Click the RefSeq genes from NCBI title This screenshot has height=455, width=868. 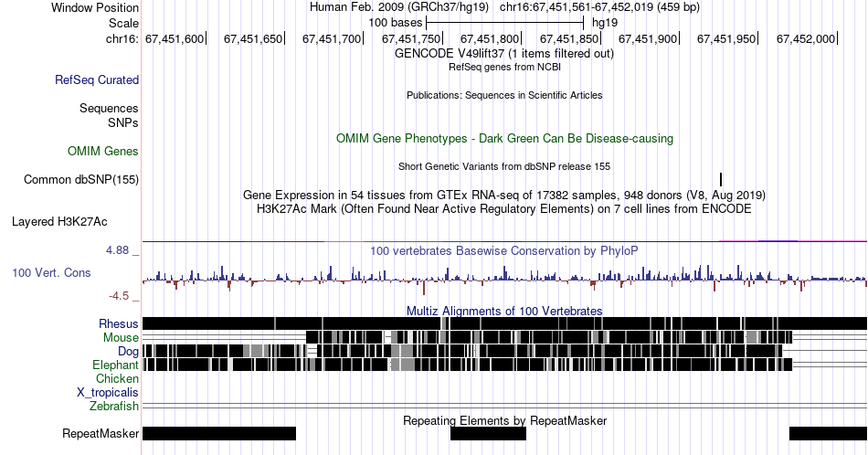(x=504, y=67)
